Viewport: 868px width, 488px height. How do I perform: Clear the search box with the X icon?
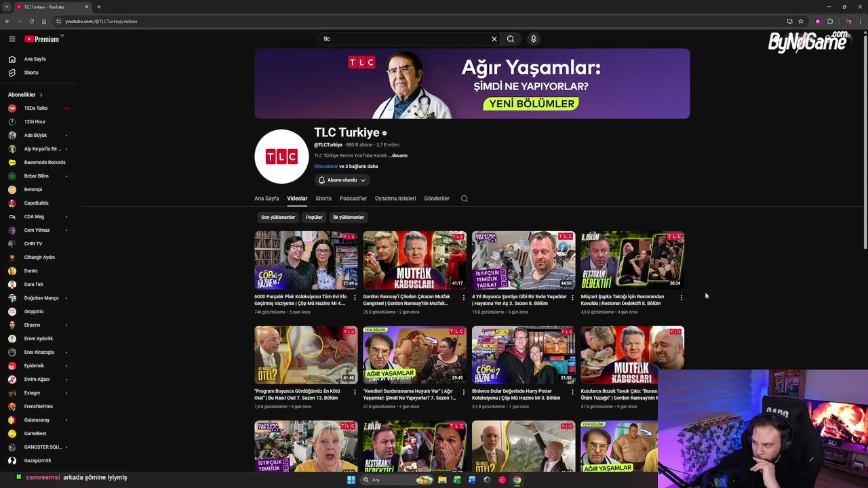(494, 39)
